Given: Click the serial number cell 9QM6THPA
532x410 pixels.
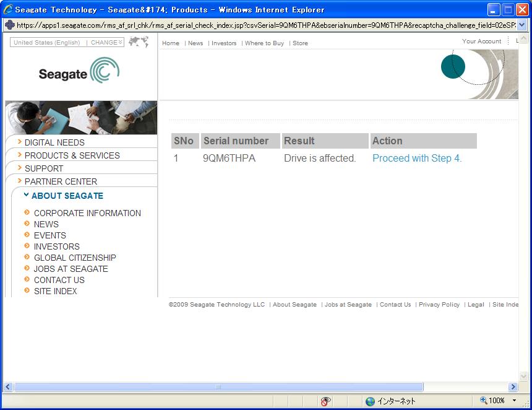Looking at the screenshot, I should [x=229, y=159].
